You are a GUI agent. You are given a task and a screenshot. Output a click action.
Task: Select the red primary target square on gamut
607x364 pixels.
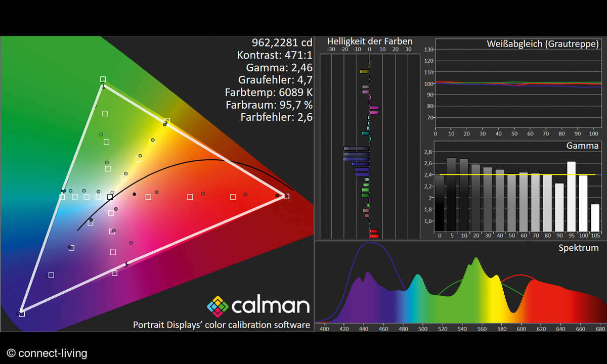click(x=286, y=196)
